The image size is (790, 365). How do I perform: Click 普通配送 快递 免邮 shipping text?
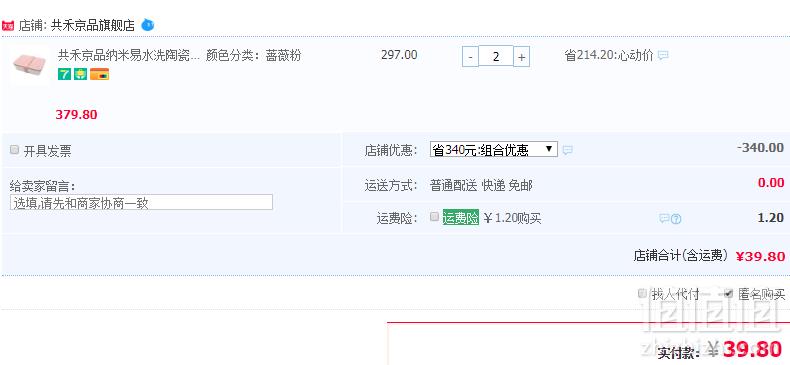tap(481, 186)
